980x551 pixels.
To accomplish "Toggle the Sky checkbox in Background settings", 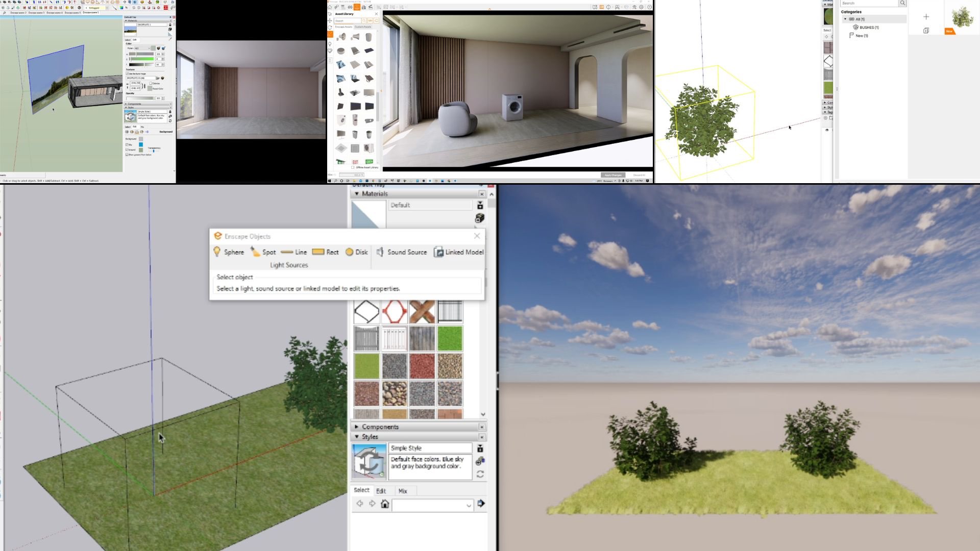I will pyautogui.click(x=127, y=144).
